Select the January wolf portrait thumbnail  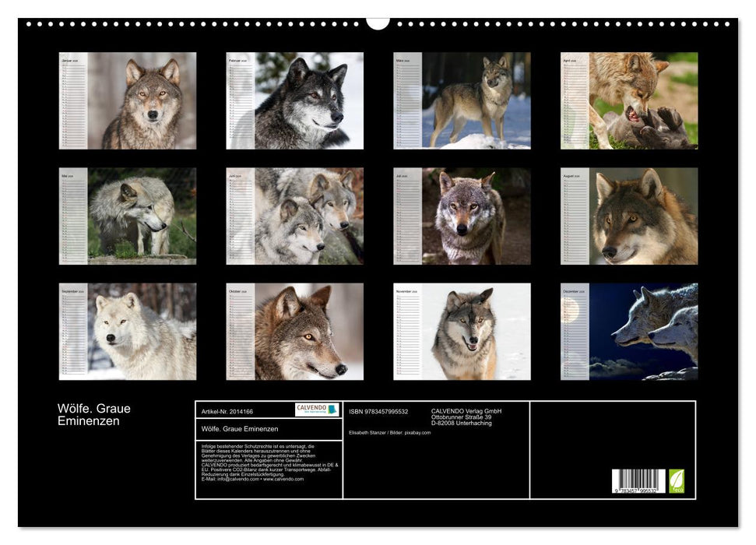click(x=128, y=100)
